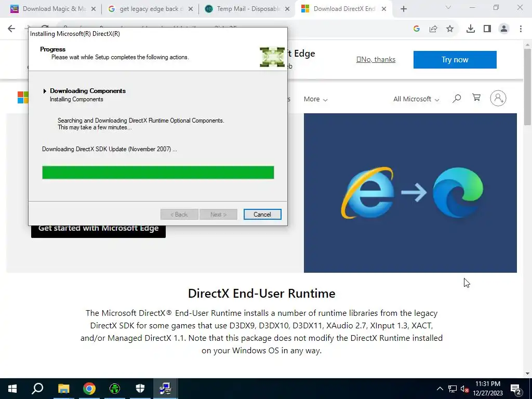532x399 pixels.
Task: Click the Microsoft site search icon
Action: (x=457, y=98)
